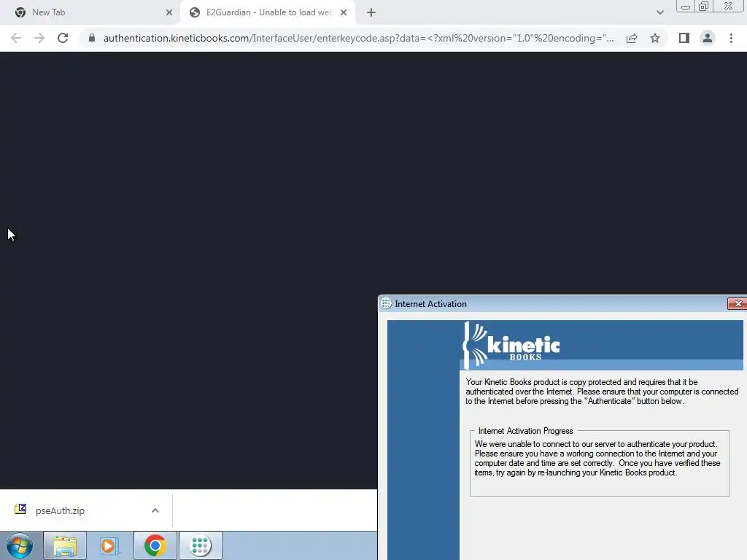Open a new browser tab
The width and height of the screenshot is (747, 560).
tap(371, 12)
